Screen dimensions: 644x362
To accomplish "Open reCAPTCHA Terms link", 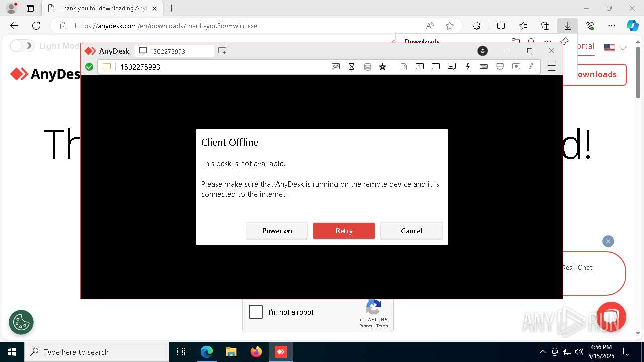I will coord(382,326).
